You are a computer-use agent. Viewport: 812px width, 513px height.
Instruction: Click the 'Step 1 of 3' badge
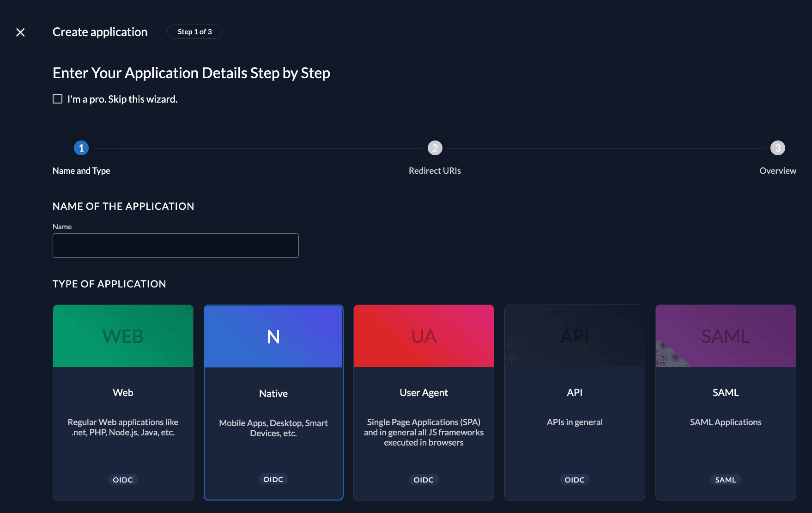[194, 31]
